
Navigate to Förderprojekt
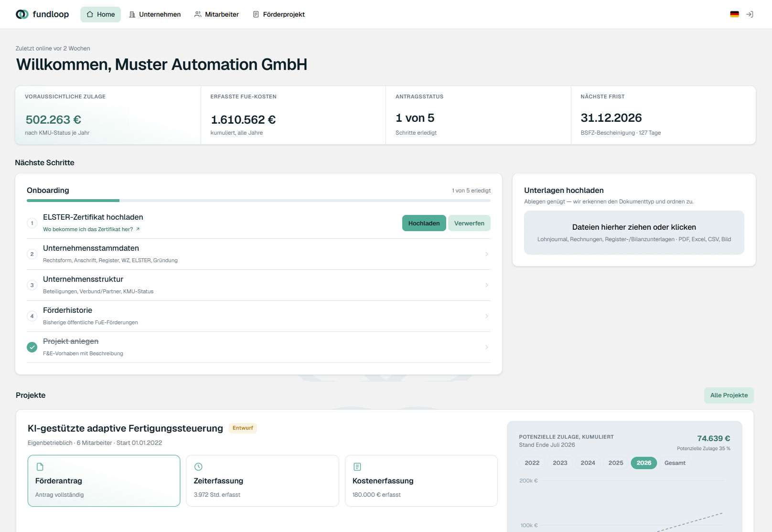(x=279, y=14)
